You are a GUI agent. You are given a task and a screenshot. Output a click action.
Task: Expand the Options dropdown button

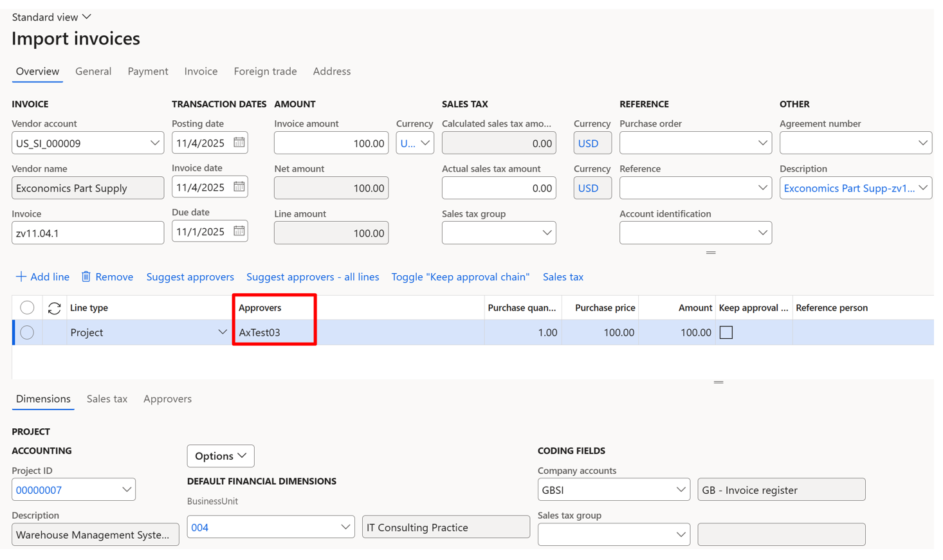coord(221,456)
